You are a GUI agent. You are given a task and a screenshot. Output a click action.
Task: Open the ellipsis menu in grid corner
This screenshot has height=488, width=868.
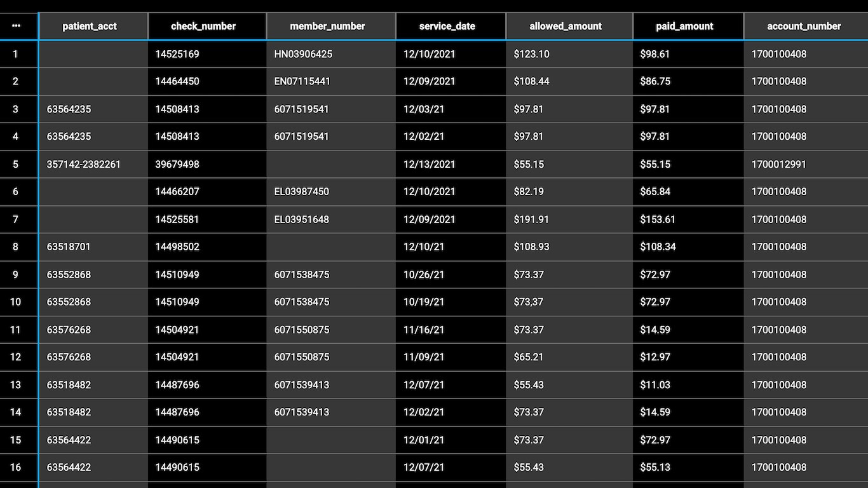point(15,26)
